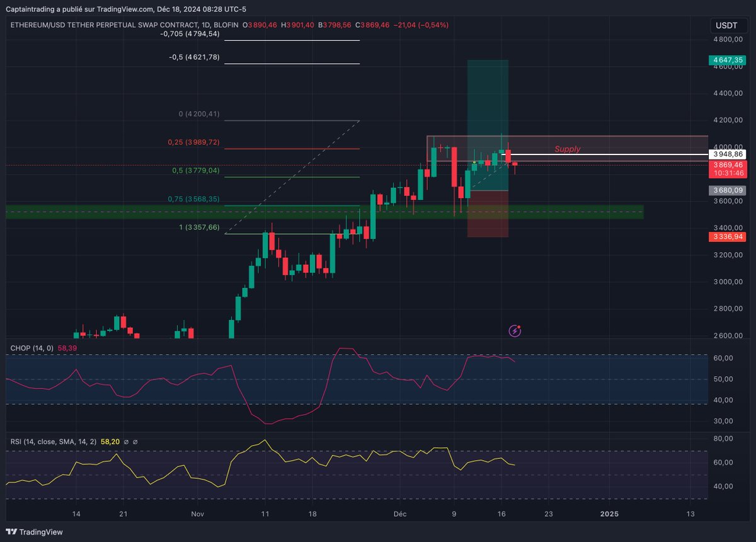Image resolution: width=756 pixels, height=542 pixels.
Task: Click the B3798,56 low value
Action: pyautogui.click(x=335, y=25)
